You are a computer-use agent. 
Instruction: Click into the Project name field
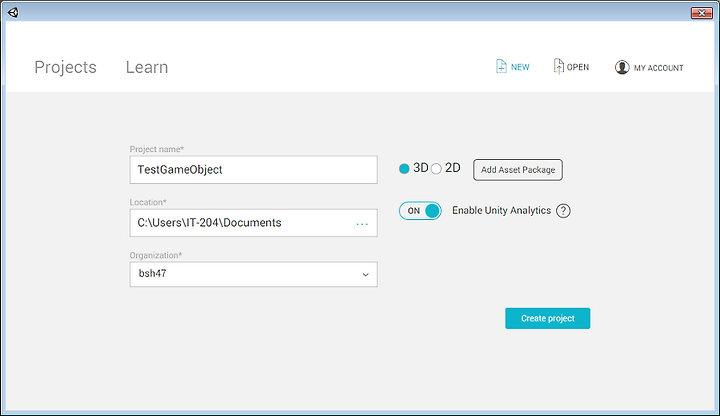[253, 170]
